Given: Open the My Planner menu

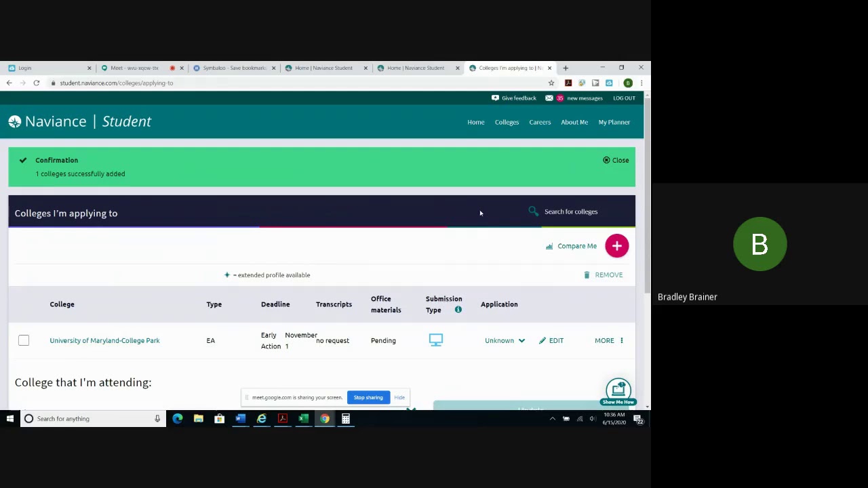Looking at the screenshot, I should pyautogui.click(x=614, y=123).
